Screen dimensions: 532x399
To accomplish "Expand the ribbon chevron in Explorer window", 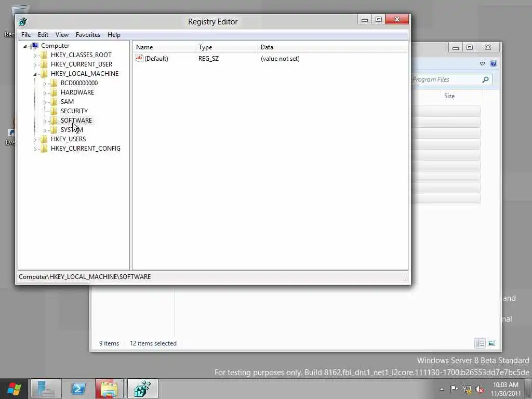I will (x=482, y=63).
